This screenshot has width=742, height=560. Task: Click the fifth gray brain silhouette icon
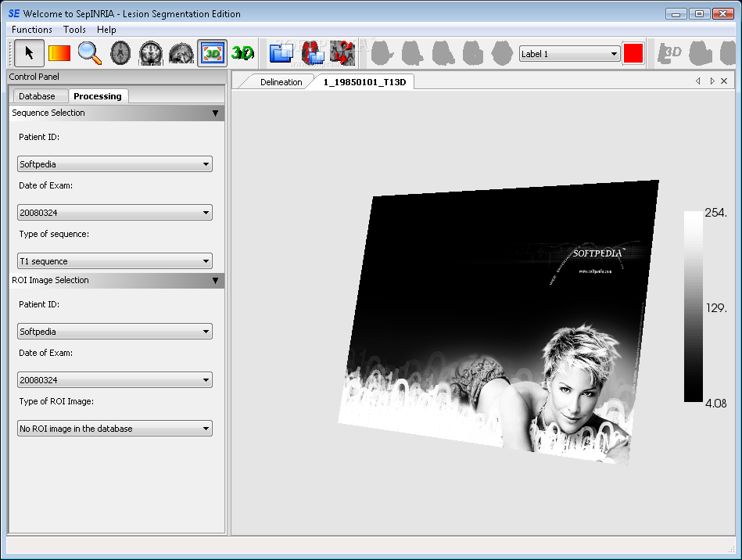503,53
